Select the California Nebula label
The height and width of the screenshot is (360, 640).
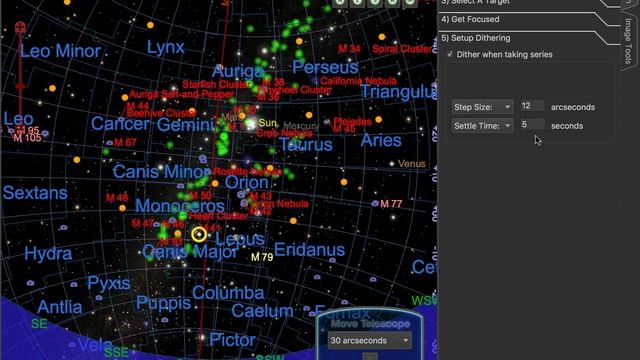(x=358, y=81)
